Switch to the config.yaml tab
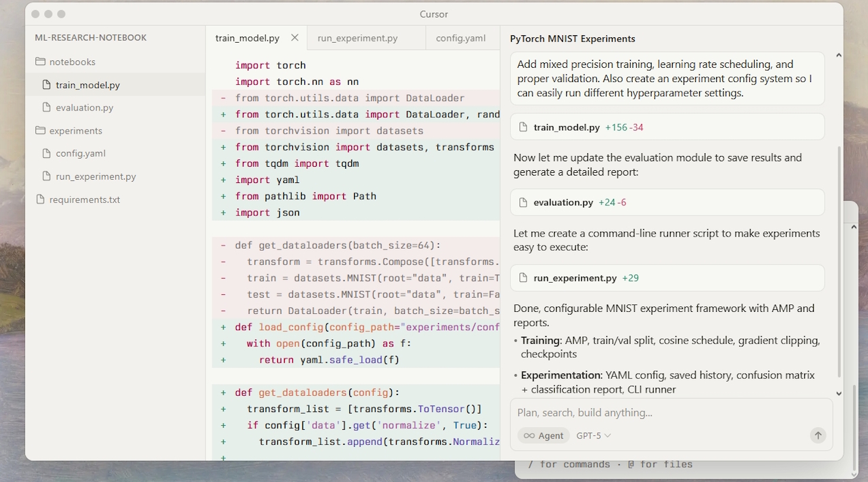Image resolution: width=868 pixels, height=482 pixels. (x=460, y=38)
